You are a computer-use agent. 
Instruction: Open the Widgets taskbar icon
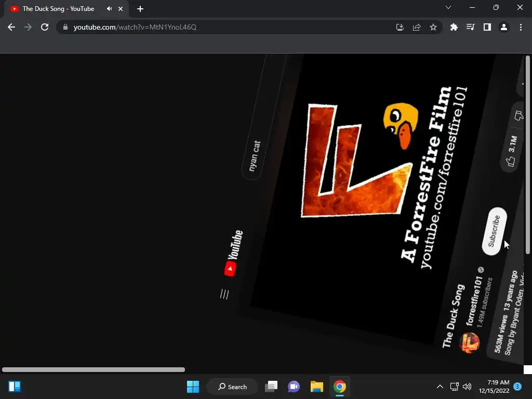click(14, 387)
